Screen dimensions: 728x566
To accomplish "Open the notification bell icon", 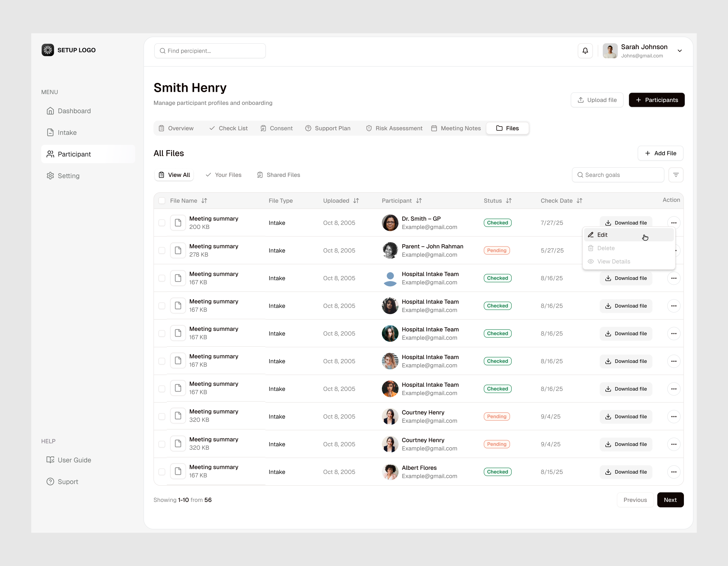I will (585, 51).
